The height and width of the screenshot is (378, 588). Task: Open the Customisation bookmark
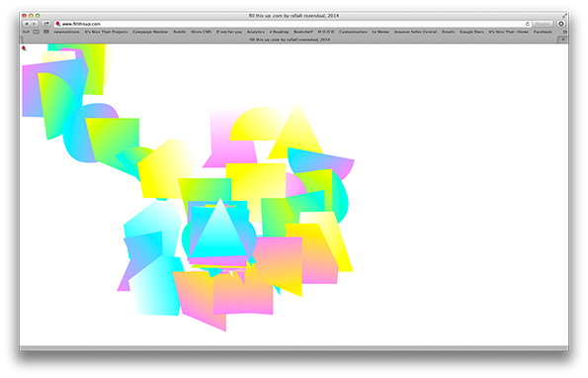(x=353, y=32)
